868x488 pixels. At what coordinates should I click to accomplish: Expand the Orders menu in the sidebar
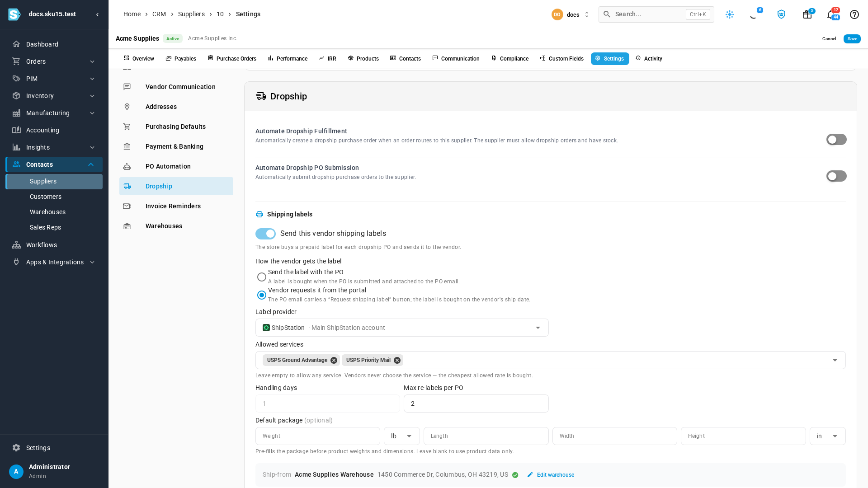click(x=54, y=61)
